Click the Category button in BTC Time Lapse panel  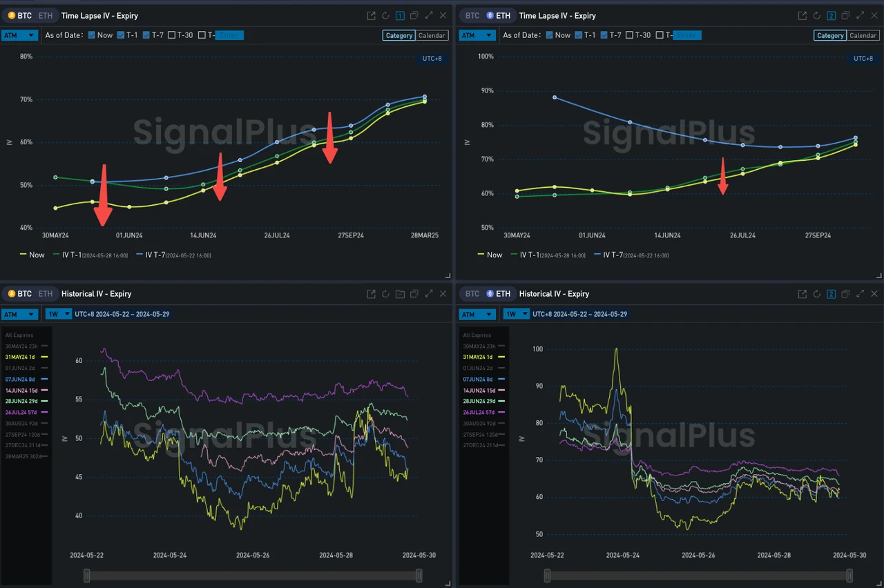[x=398, y=35]
